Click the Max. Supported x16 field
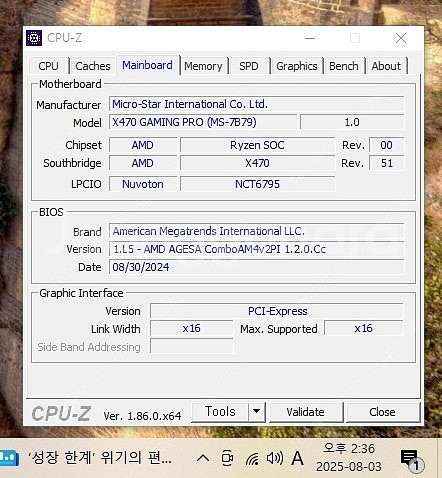This screenshot has height=478, width=442. tap(364, 328)
